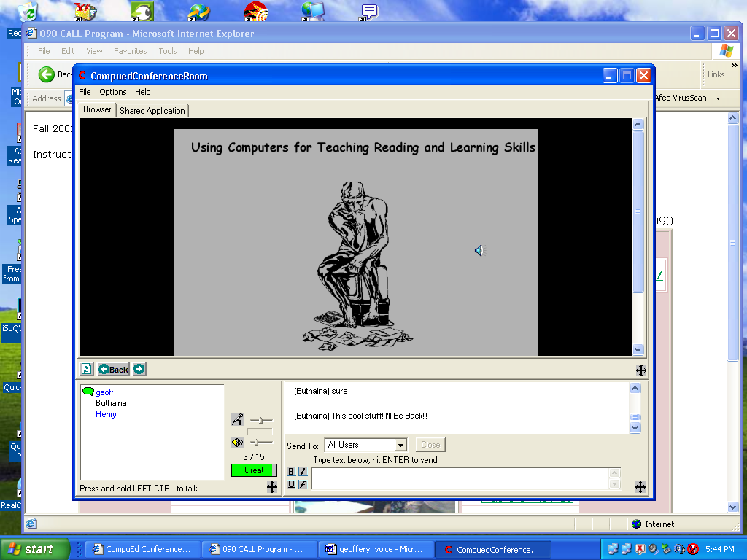Toggle italic chat formatting
747x560 pixels.
(303, 472)
